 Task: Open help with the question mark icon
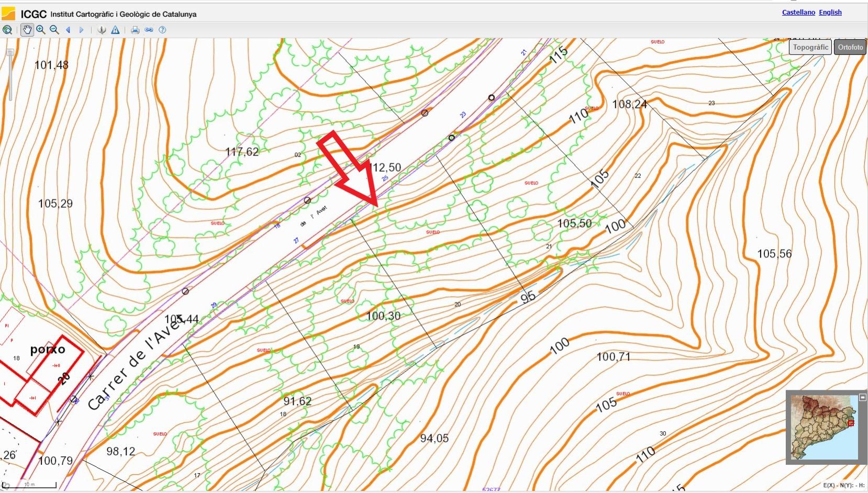162,30
